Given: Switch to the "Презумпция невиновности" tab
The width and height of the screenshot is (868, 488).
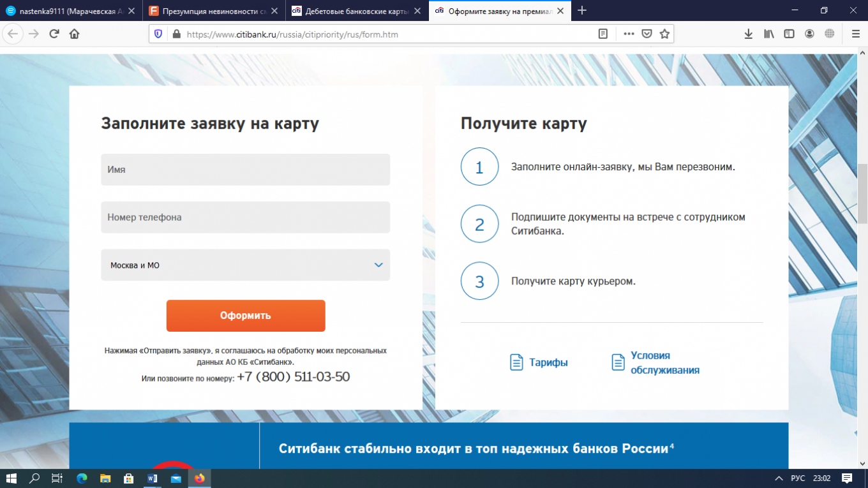Looking at the screenshot, I should point(212,11).
